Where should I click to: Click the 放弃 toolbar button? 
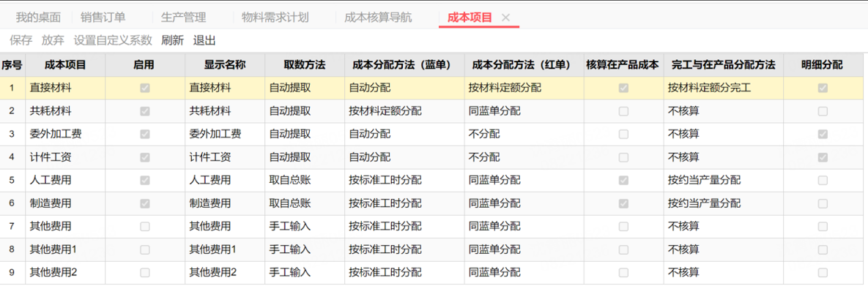[x=53, y=39]
